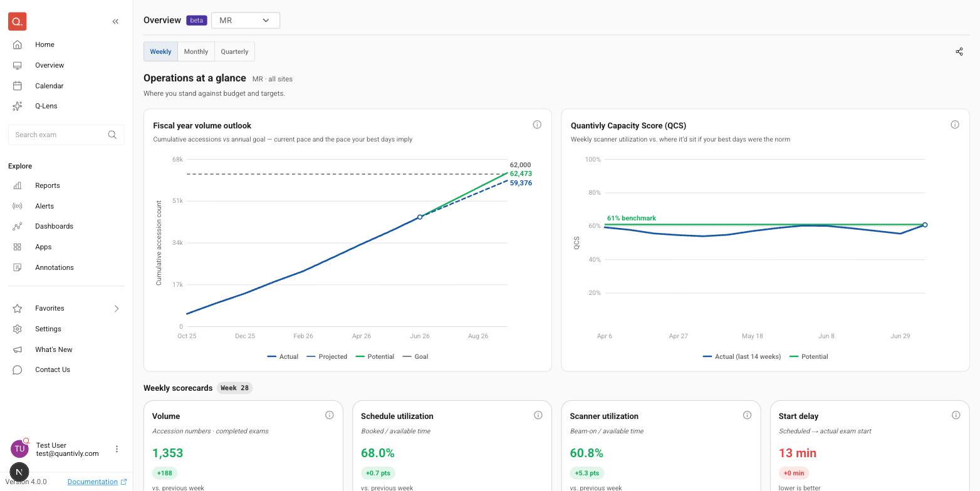This screenshot has width=980, height=491.
Task: Click the Overview monitor icon
Action: pos(18,65)
